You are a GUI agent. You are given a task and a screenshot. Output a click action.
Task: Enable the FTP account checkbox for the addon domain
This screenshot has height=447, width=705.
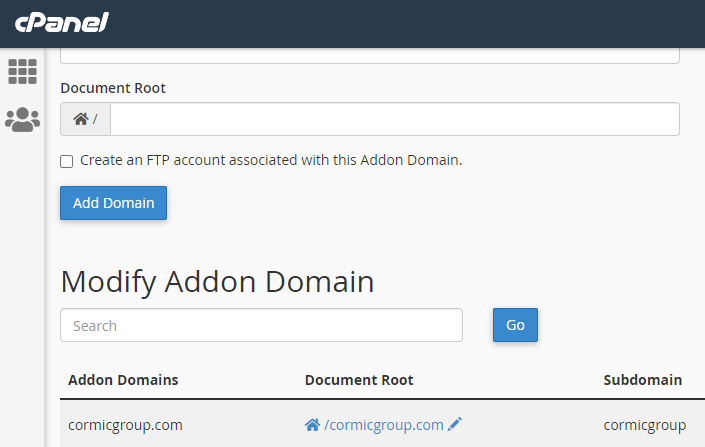tap(67, 161)
